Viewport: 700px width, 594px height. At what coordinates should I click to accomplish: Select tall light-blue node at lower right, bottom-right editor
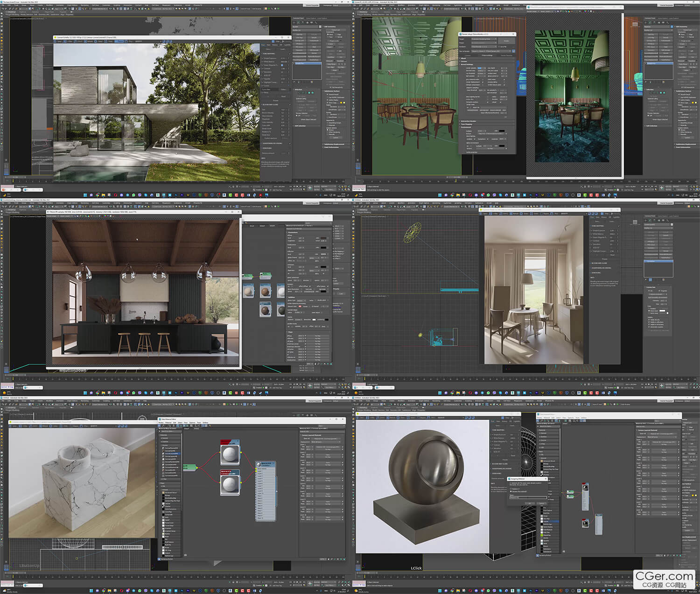[x=599, y=524]
